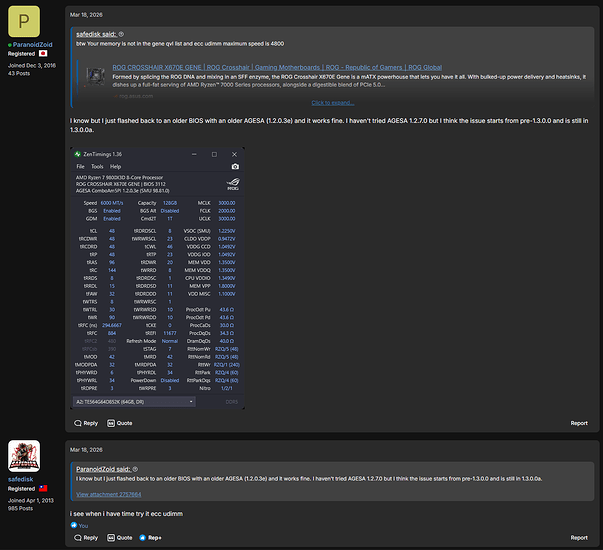Open the safedisk username link below the avatar
Viewport: 603px width, 550px height.
(20, 479)
